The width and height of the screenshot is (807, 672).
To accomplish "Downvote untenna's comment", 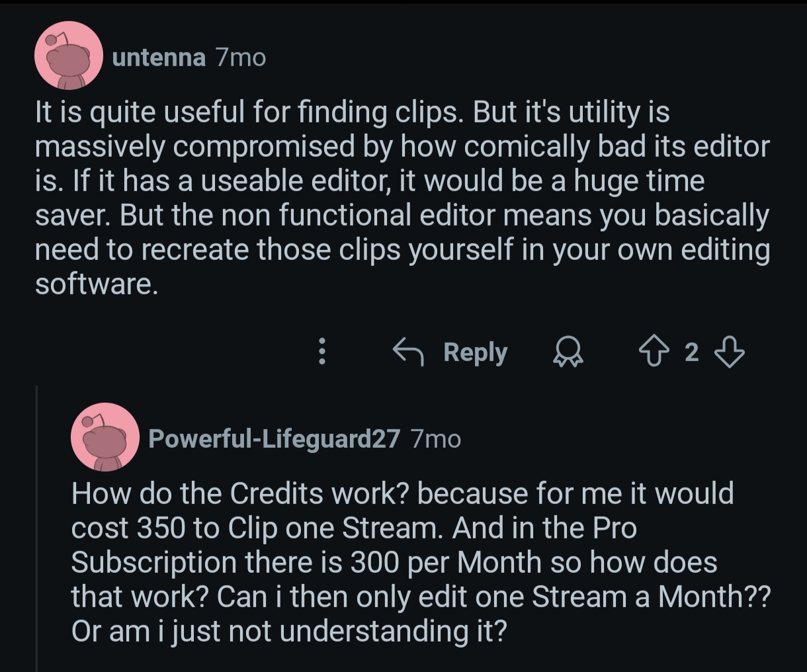I will (x=730, y=352).
